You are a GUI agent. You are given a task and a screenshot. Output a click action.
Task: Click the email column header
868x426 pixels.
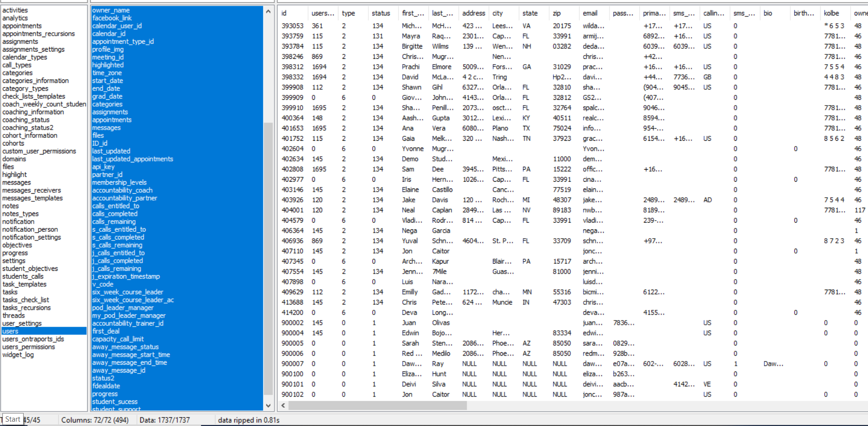pyautogui.click(x=590, y=13)
